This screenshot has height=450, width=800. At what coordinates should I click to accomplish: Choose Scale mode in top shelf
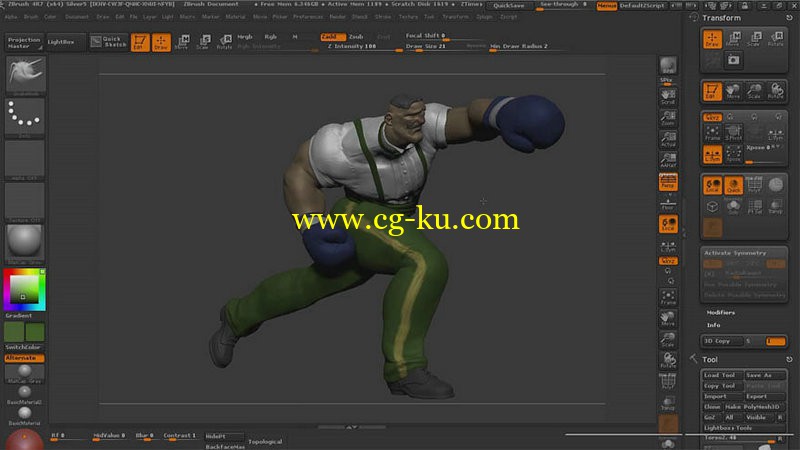[x=204, y=42]
